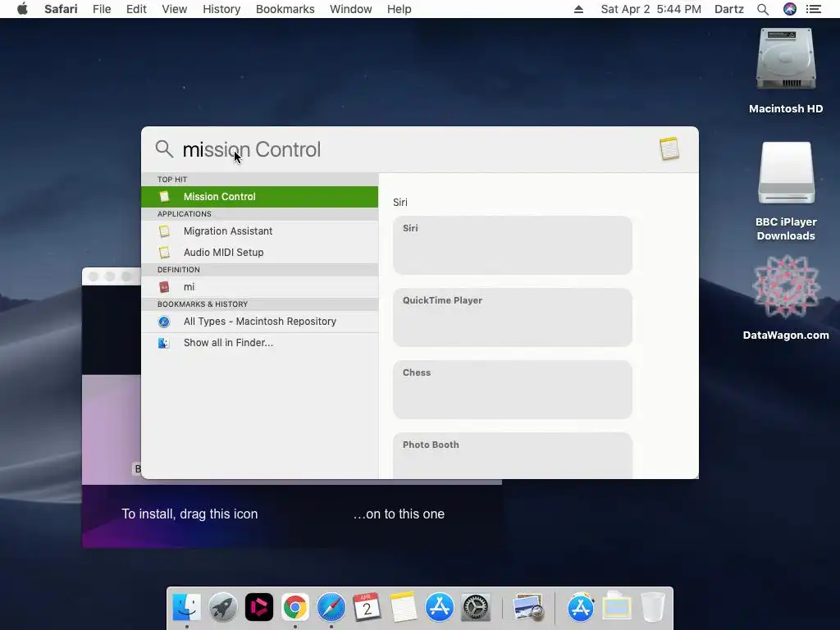This screenshot has height=630, width=840.
Task: Click Show all in Finder...
Action: pos(259,343)
